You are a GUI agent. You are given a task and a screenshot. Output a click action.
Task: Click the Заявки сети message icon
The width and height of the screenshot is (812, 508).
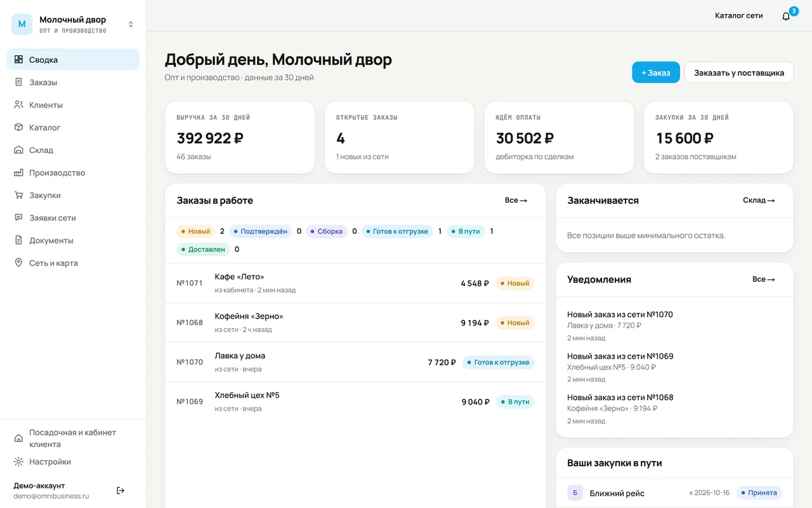point(18,218)
